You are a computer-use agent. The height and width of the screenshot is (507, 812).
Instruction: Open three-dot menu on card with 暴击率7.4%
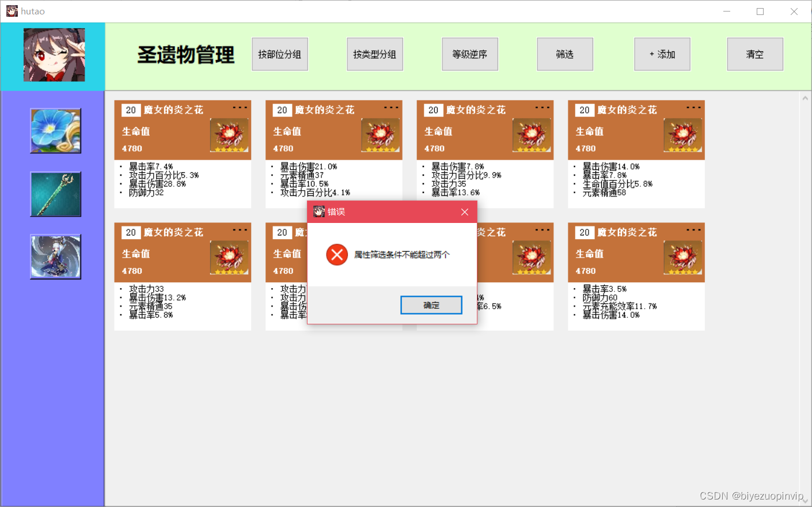(x=240, y=108)
